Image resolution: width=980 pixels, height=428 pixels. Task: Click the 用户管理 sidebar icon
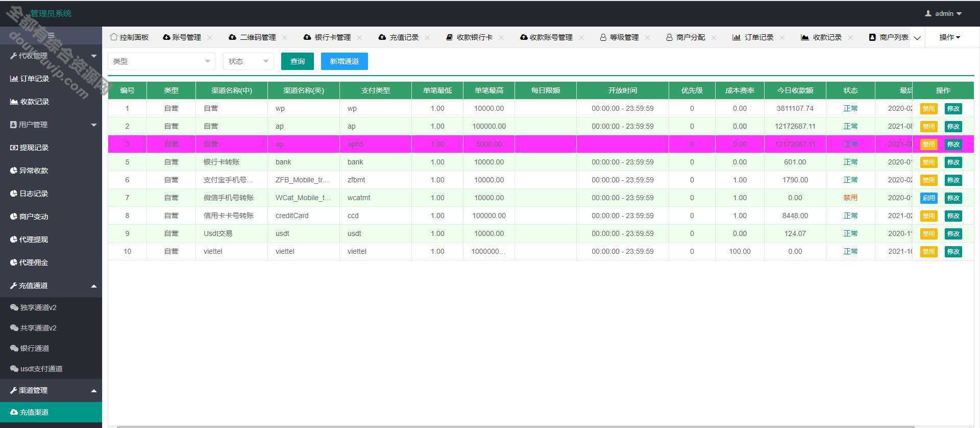pyautogui.click(x=14, y=125)
